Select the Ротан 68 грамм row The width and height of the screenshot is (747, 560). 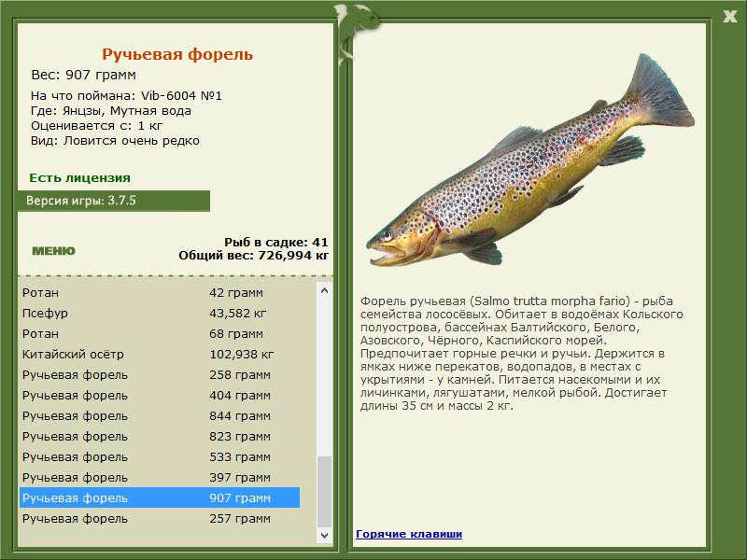160,334
